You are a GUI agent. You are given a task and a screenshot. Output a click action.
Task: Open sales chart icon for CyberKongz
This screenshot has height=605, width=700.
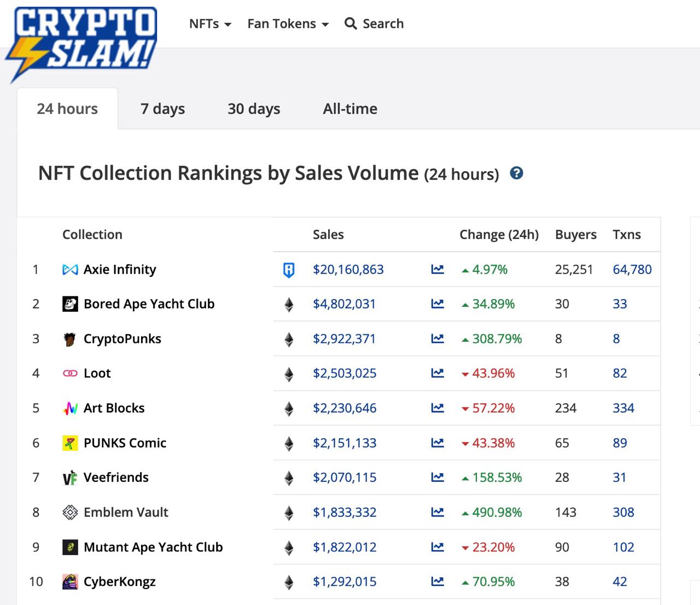tap(437, 581)
